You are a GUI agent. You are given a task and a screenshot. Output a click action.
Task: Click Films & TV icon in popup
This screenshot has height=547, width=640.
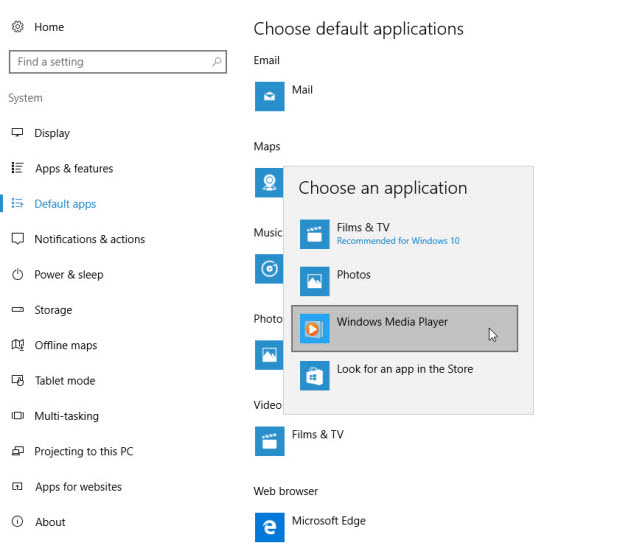314,234
